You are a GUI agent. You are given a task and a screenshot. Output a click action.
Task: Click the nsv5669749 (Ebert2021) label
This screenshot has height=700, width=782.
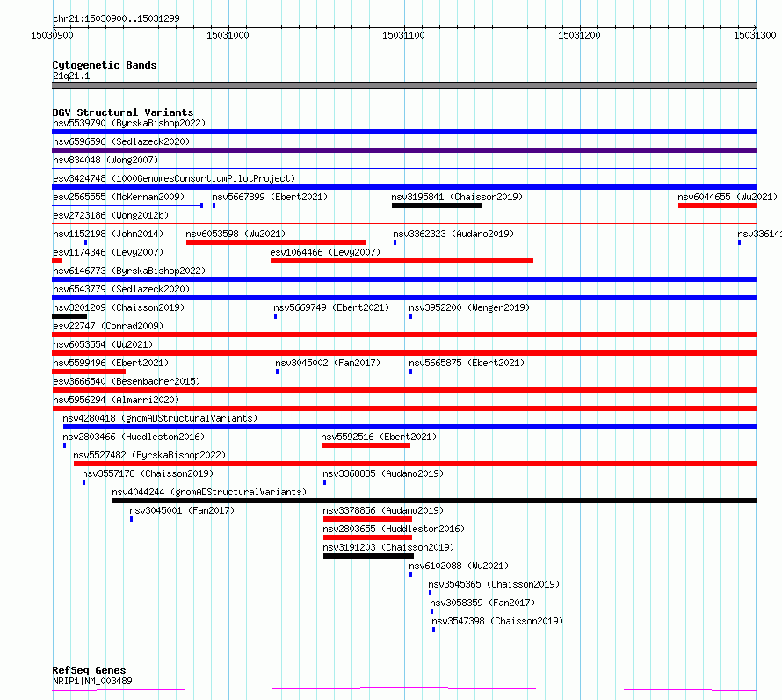tap(331, 307)
